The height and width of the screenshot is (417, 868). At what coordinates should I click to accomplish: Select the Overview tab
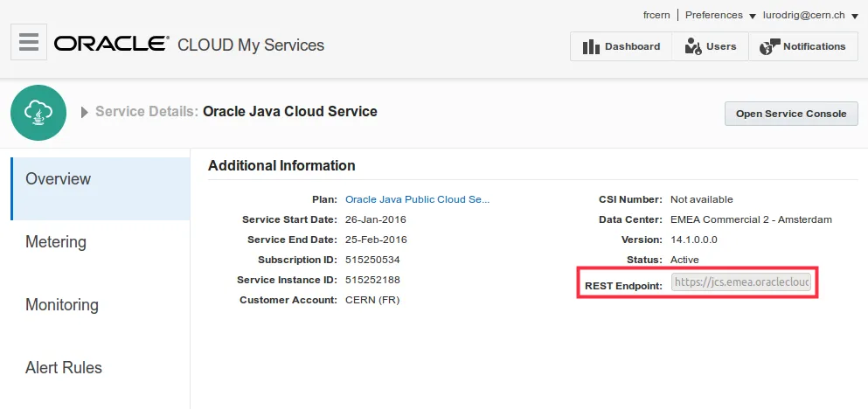101,188
